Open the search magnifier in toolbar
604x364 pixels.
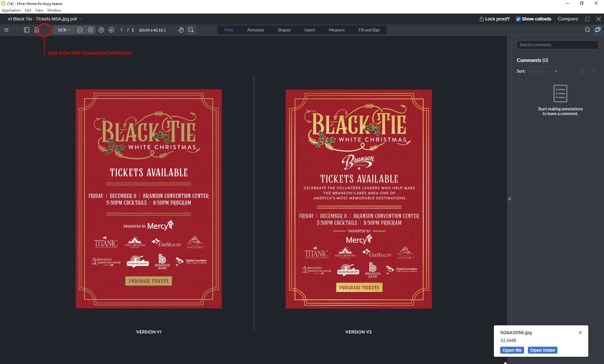click(x=587, y=30)
